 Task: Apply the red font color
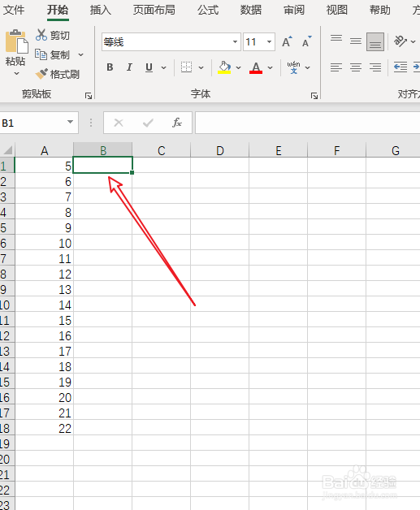click(x=256, y=67)
